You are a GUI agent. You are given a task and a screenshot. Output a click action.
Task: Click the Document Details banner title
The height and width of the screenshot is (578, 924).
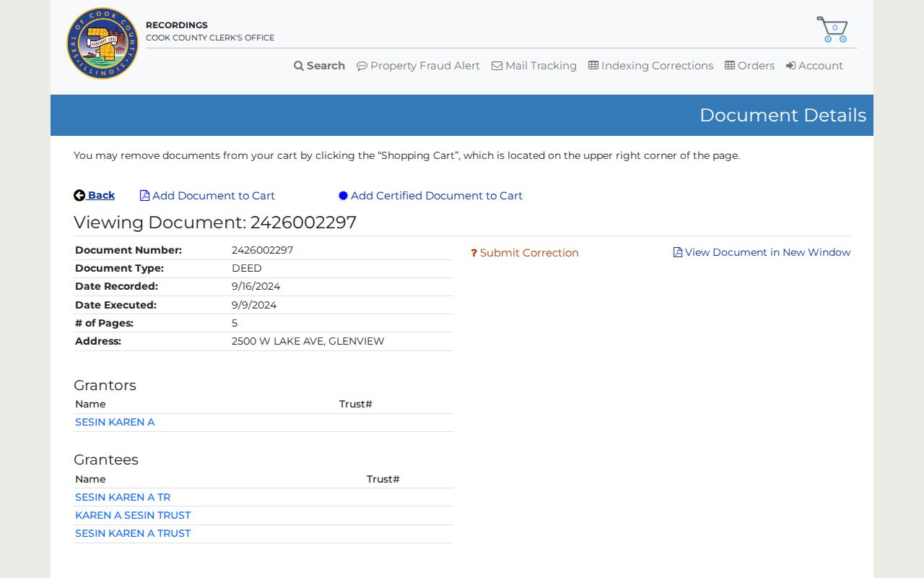pos(783,115)
